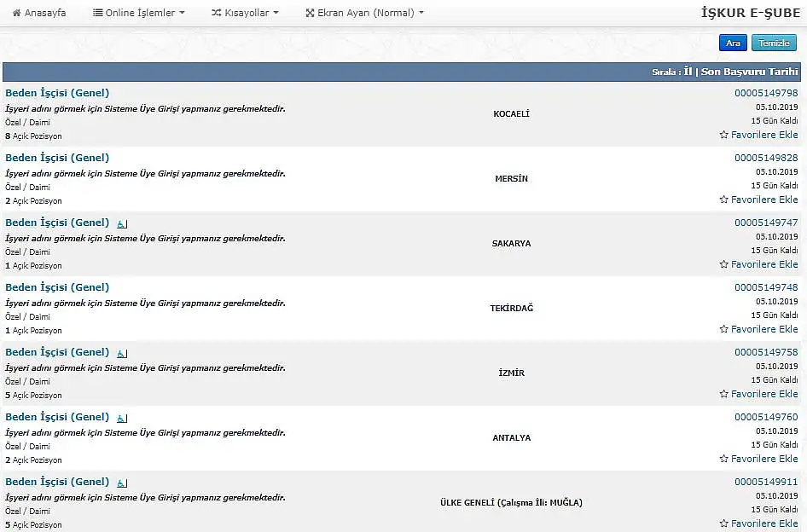
Task: Click the wheelchair icon next to the İZMİR listing
Action: [122, 354]
